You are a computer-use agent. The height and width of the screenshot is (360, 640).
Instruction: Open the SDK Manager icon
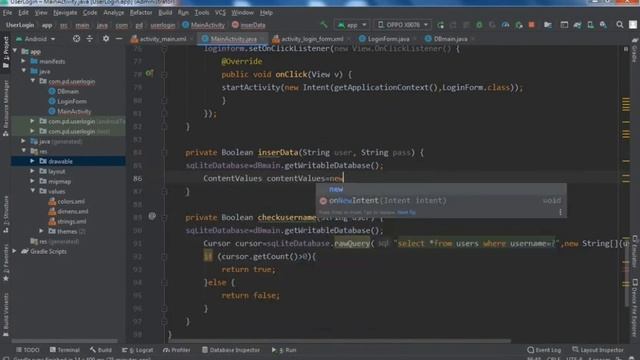pos(603,25)
